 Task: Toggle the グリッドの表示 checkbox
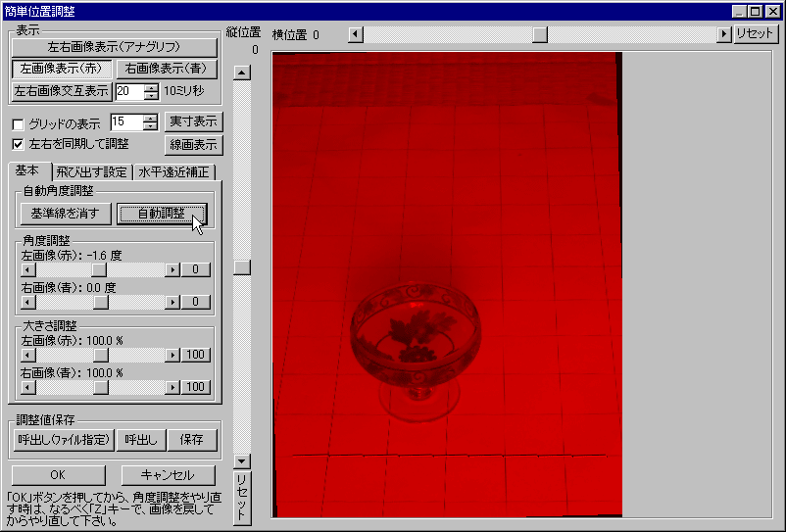coord(17,124)
